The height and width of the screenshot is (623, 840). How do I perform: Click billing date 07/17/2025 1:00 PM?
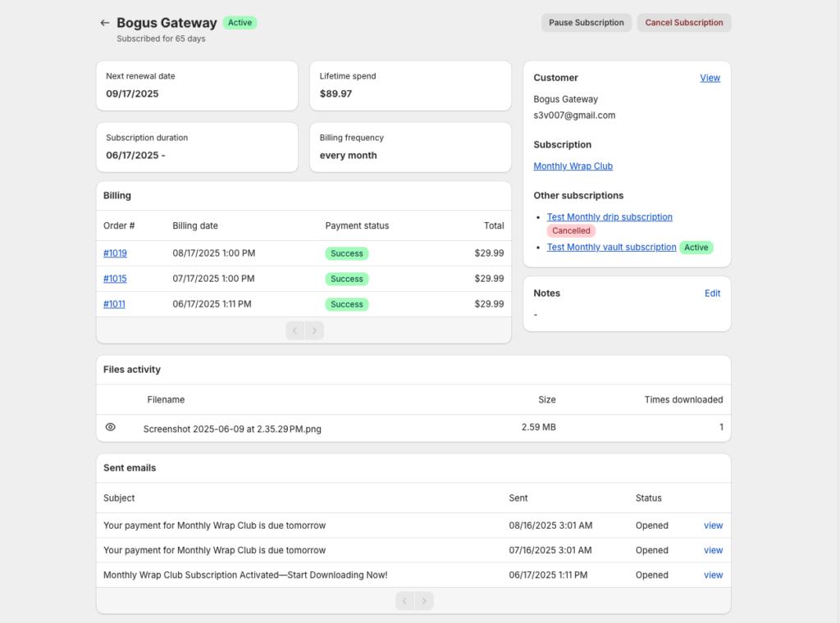pyautogui.click(x=213, y=279)
